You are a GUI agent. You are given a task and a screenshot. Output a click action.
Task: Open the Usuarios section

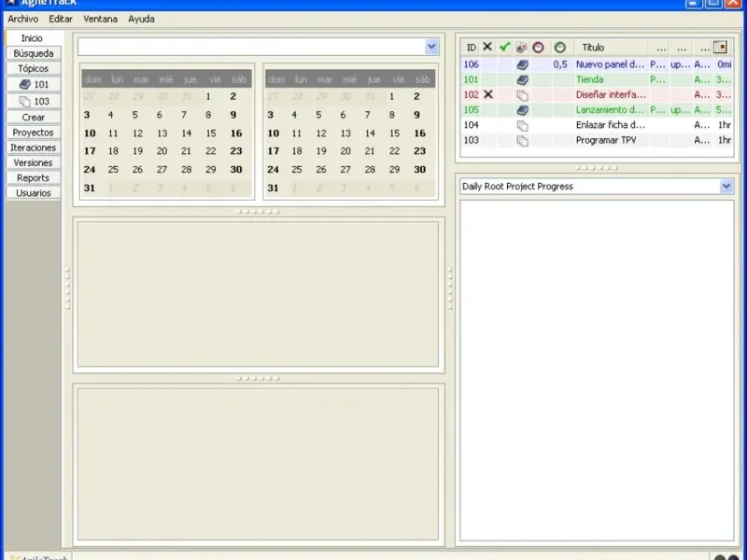pyautogui.click(x=34, y=193)
